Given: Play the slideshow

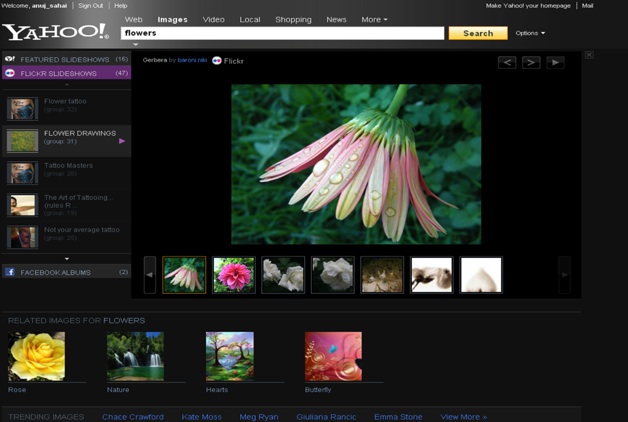Looking at the screenshot, I should (x=555, y=62).
